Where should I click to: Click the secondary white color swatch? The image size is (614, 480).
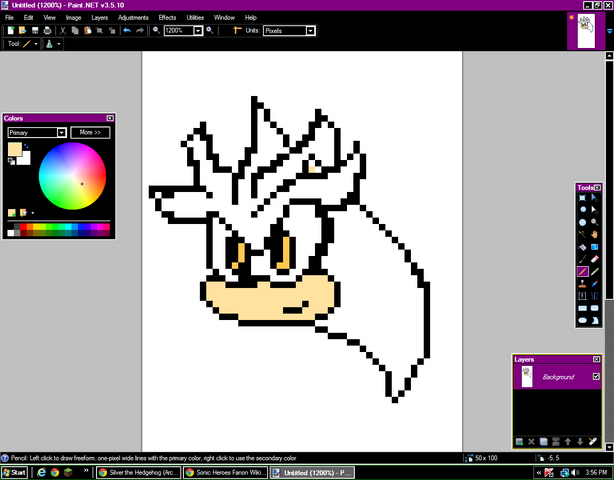point(25,159)
